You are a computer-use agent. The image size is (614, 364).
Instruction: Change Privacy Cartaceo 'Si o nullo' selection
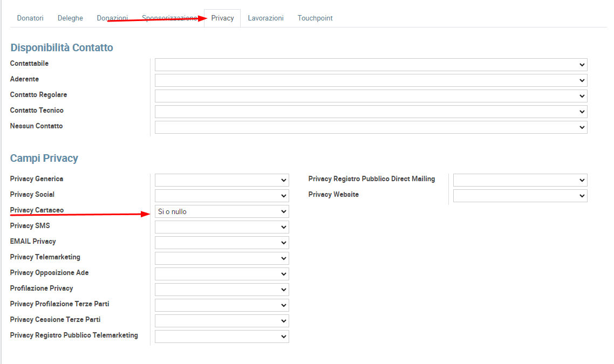(x=222, y=211)
